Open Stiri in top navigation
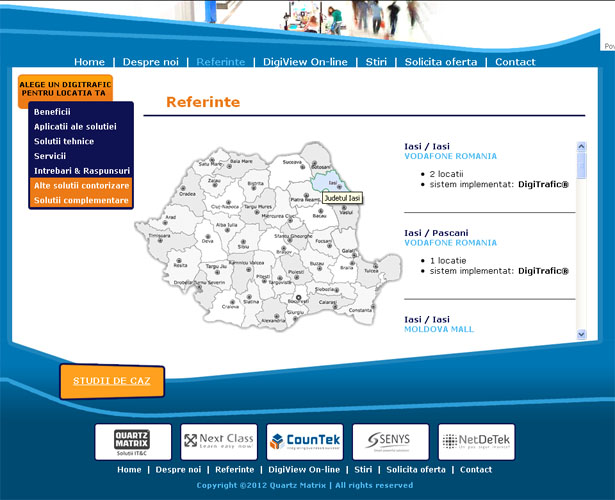Image resolution: width=615 pixels, height=500 pixels. pyautogui.click(x=376, y=62)
